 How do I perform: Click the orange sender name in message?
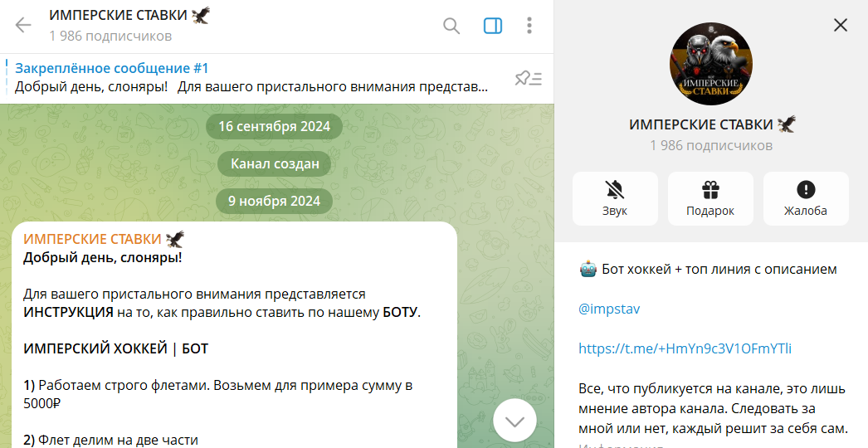(104, 239)
